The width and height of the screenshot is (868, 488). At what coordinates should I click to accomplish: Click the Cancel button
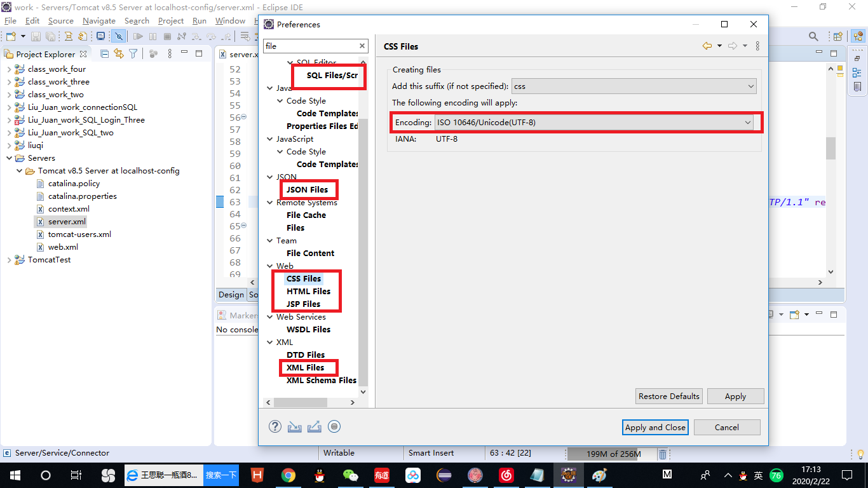pyautogui.click(x=727, y=428)
